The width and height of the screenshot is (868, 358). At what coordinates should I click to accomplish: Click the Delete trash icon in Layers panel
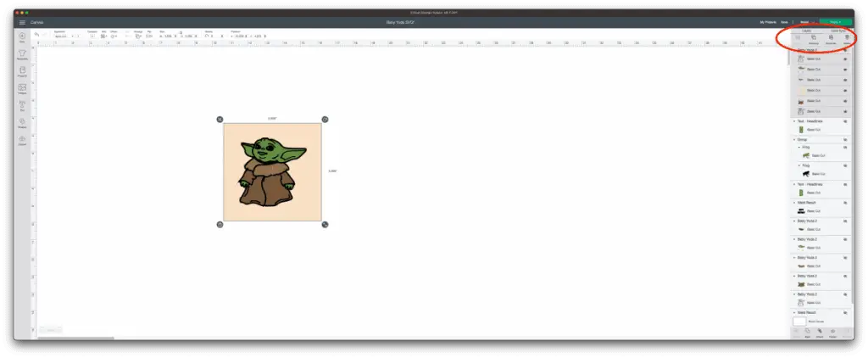(847, 39)
